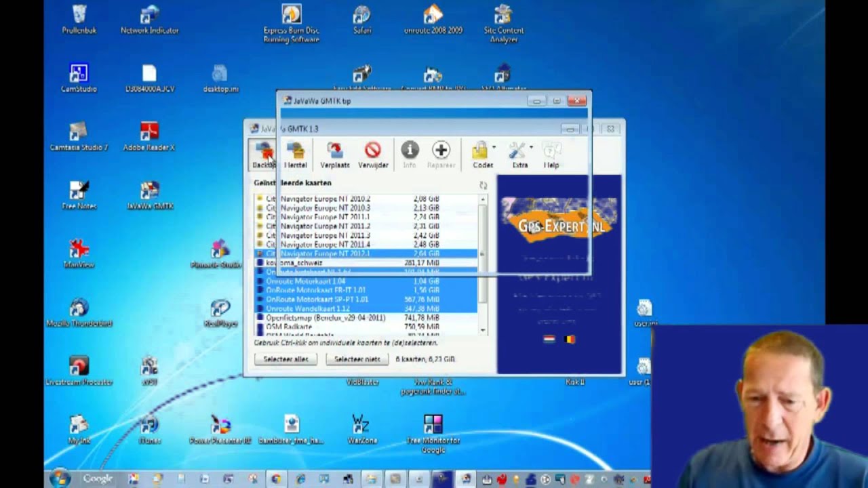This screenshot has width=868, height=488.
Task: Open the onroute 2008 2009 desktop icon
Action: [x=433, y=20]
